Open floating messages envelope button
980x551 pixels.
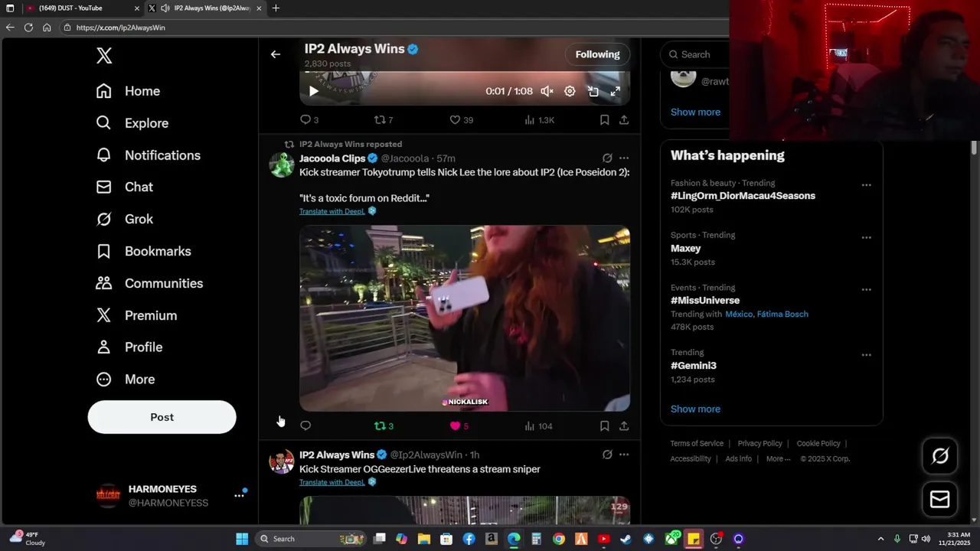coord(940,500)
